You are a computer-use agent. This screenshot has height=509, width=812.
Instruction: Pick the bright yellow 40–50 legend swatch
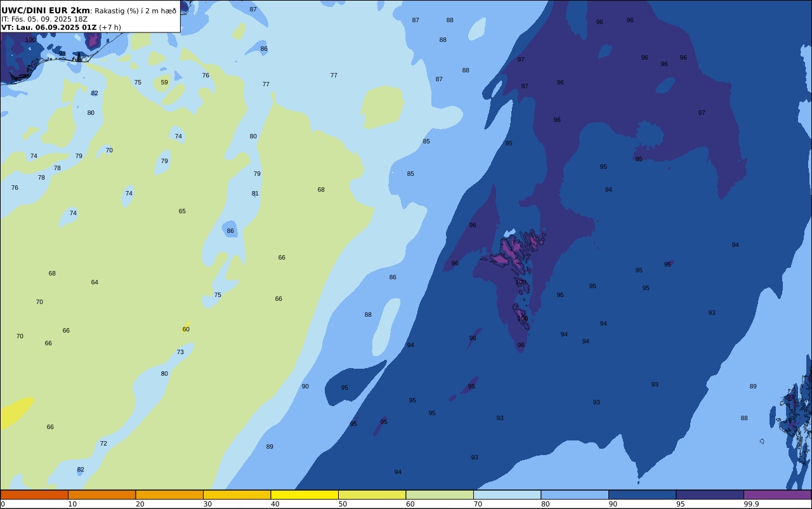click(x=304, y=494)
